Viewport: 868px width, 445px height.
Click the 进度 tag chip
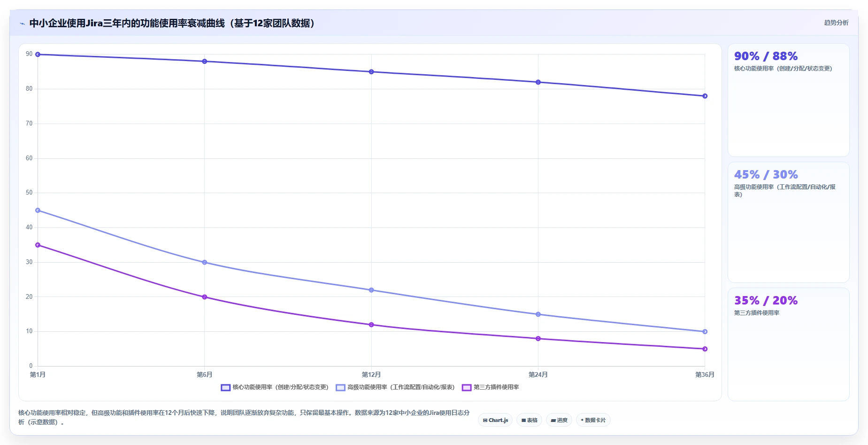[559, 420]
